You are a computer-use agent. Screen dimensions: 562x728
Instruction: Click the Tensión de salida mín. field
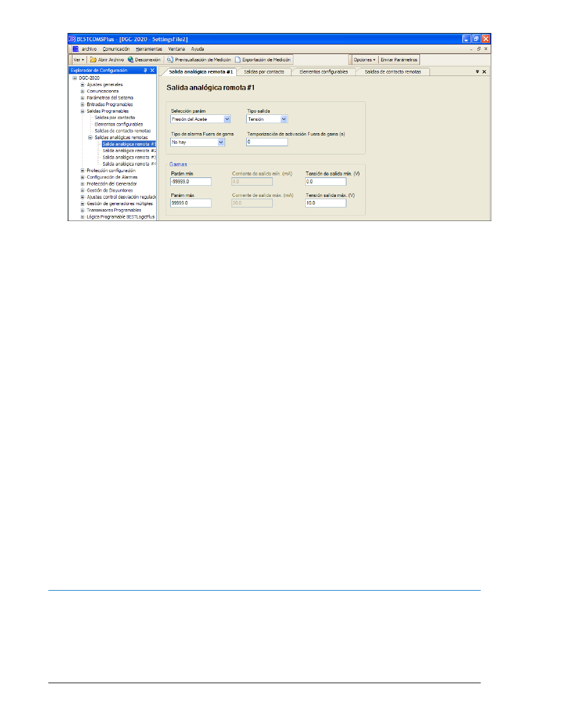(326, 182)
